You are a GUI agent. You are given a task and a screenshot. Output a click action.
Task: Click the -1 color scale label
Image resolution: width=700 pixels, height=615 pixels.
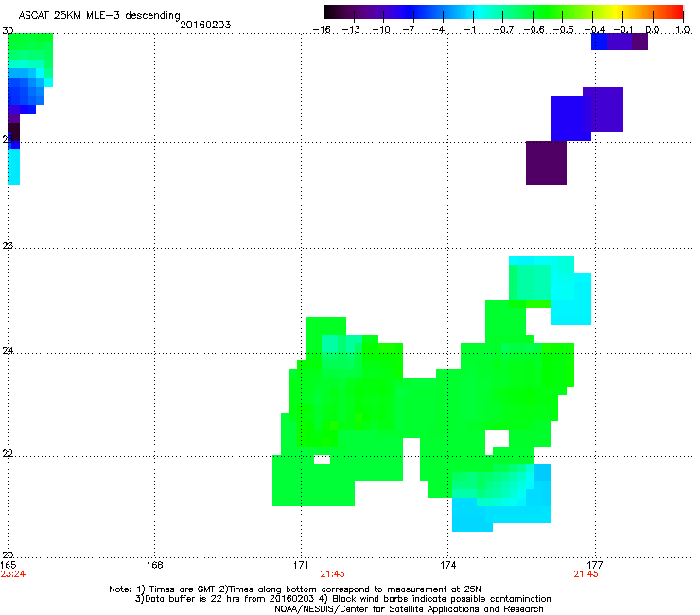tap(469, 30)
